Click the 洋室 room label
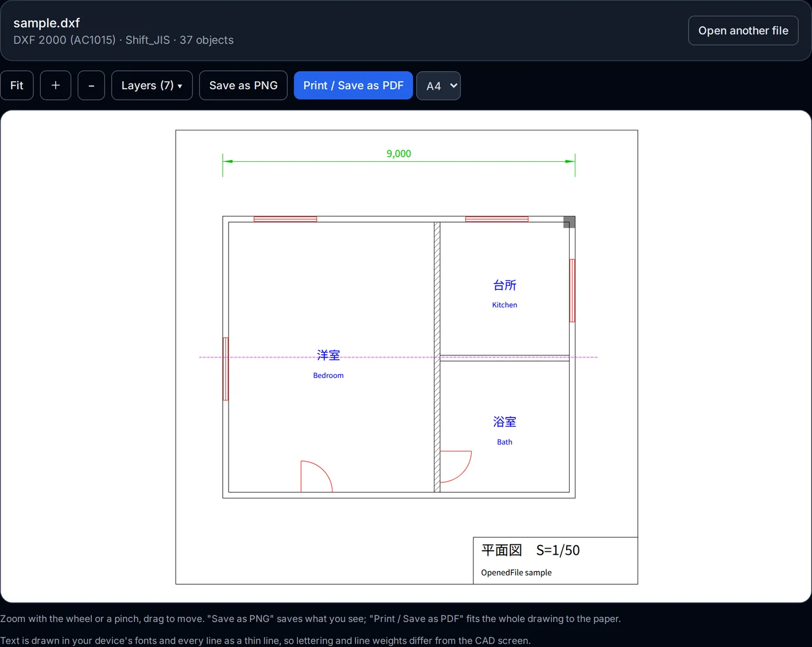 (x=328, y=355)
